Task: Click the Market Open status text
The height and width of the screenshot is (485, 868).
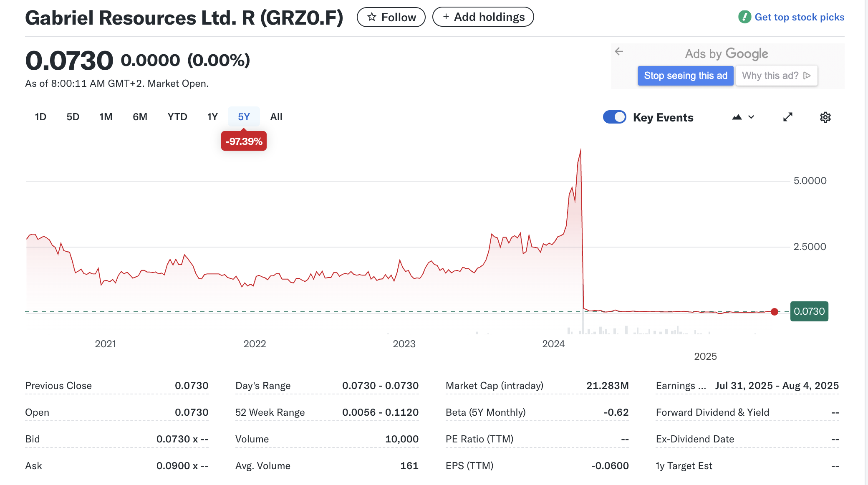Action: (178, 83)
